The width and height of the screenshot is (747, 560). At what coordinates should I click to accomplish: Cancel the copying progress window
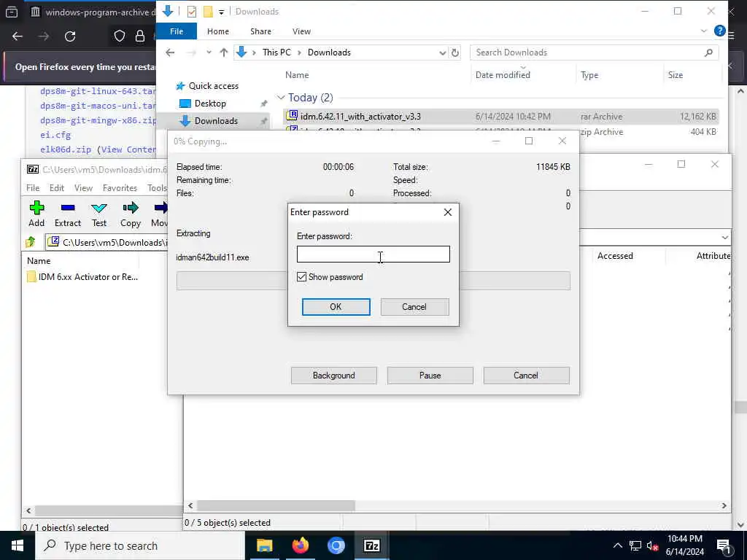click(526, 376)
